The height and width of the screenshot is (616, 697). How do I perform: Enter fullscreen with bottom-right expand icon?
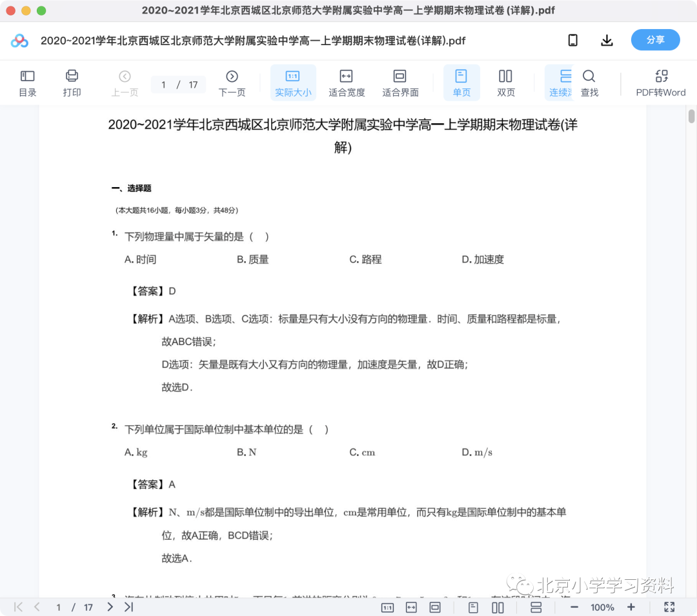click(x=669, y=607)
